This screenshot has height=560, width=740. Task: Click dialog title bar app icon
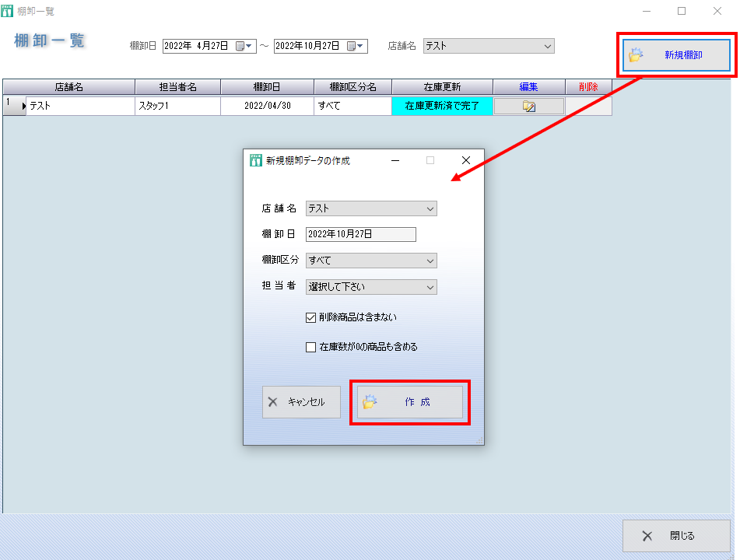click(x=256, y=161)
